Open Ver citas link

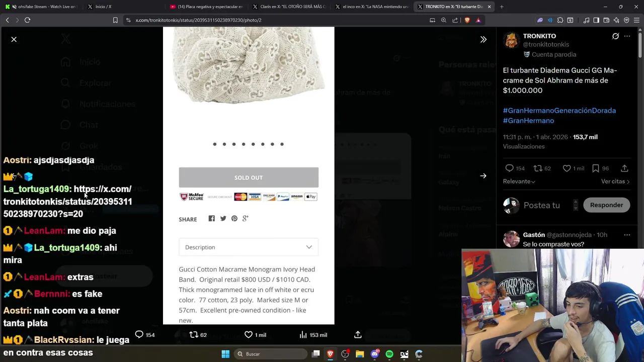[615, 182]
